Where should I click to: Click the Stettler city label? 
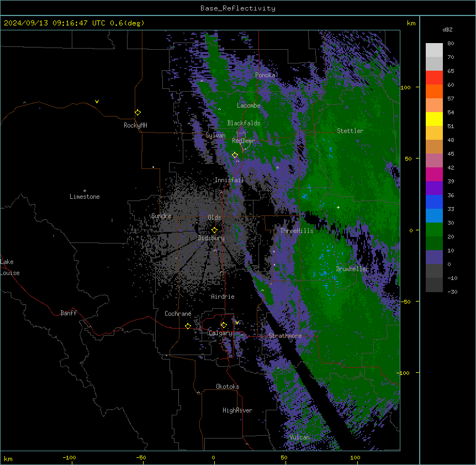pos(350,131)
